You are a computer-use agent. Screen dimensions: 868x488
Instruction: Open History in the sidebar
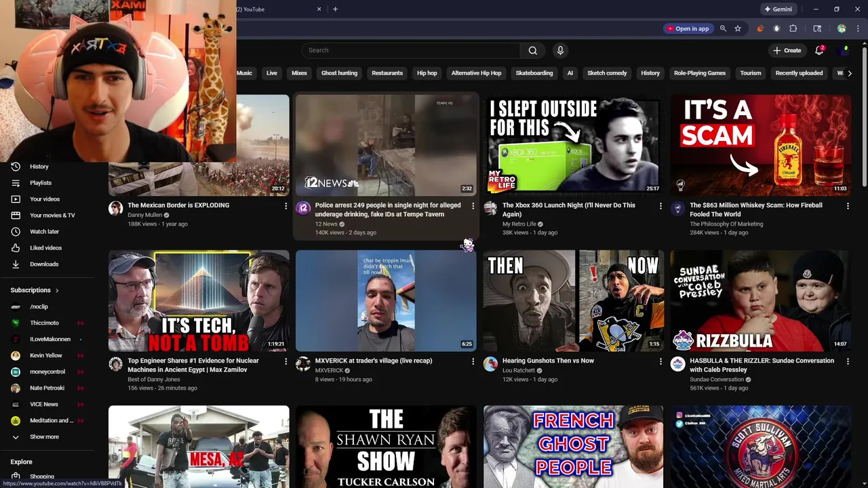click(39, 167)
